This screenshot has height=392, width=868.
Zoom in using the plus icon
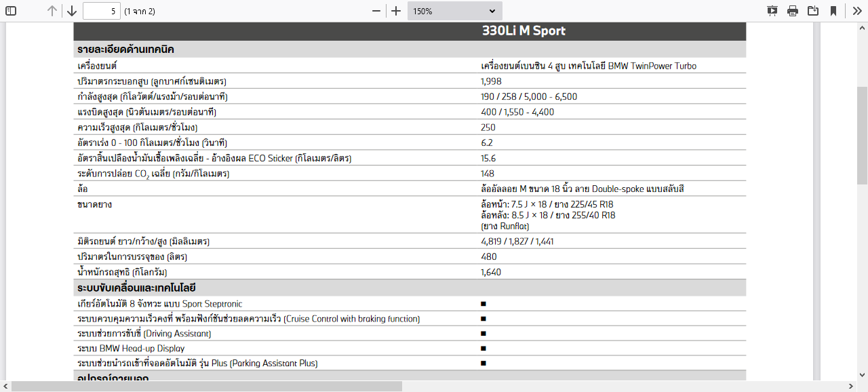pos(397,11)
